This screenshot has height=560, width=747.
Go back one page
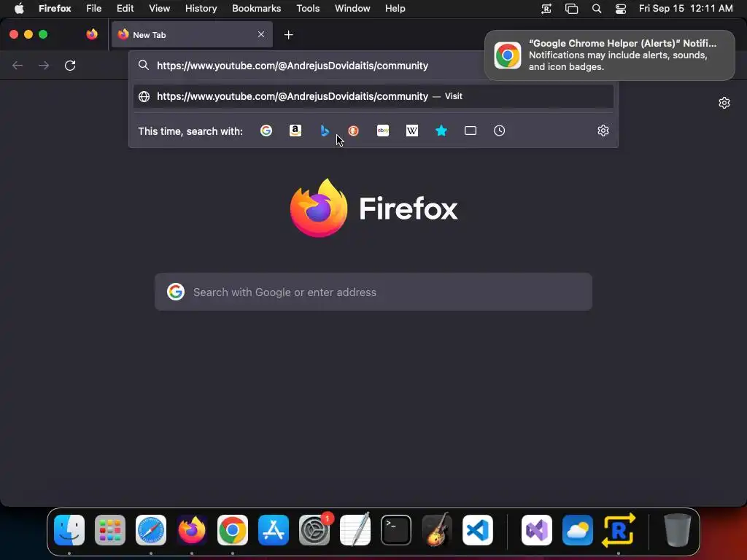[x=18, y=65]
